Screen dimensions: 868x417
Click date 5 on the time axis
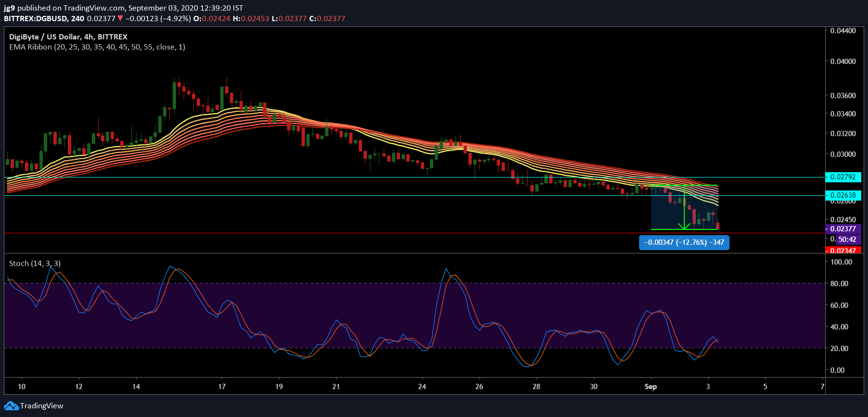tap(765, 387)
